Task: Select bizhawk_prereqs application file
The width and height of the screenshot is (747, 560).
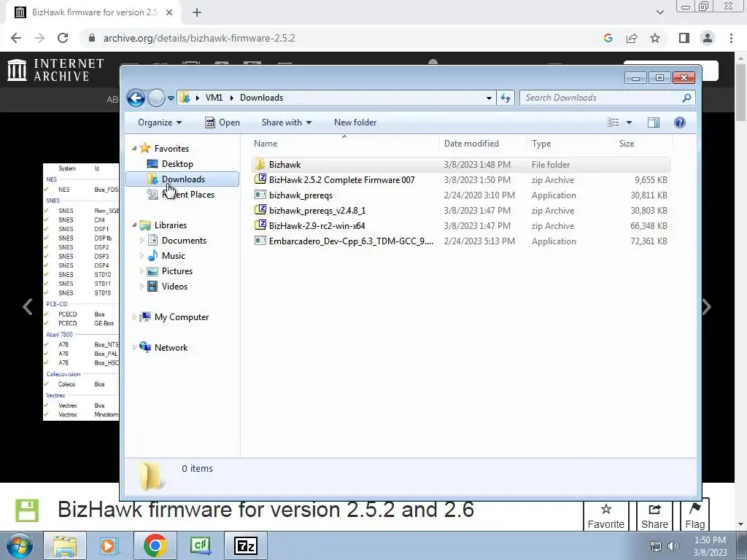Action: [461, 195]
